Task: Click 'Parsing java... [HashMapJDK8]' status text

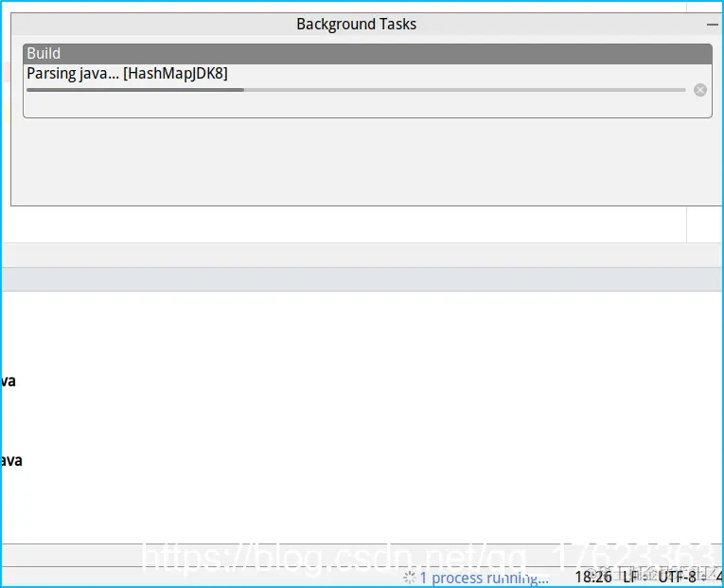Action: [127, 74]
